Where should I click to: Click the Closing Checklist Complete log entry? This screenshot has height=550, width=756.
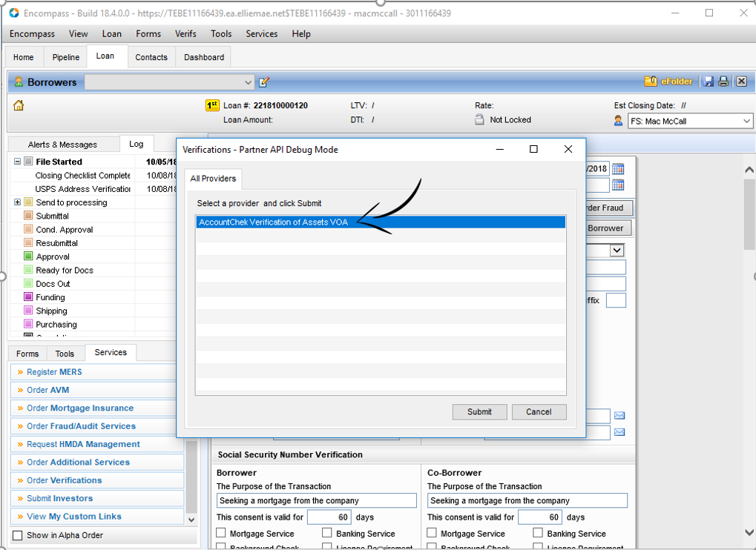point(82,176)
